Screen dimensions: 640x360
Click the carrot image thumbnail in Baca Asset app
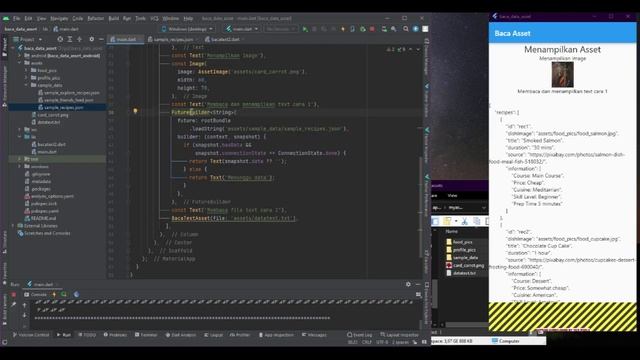562,75
